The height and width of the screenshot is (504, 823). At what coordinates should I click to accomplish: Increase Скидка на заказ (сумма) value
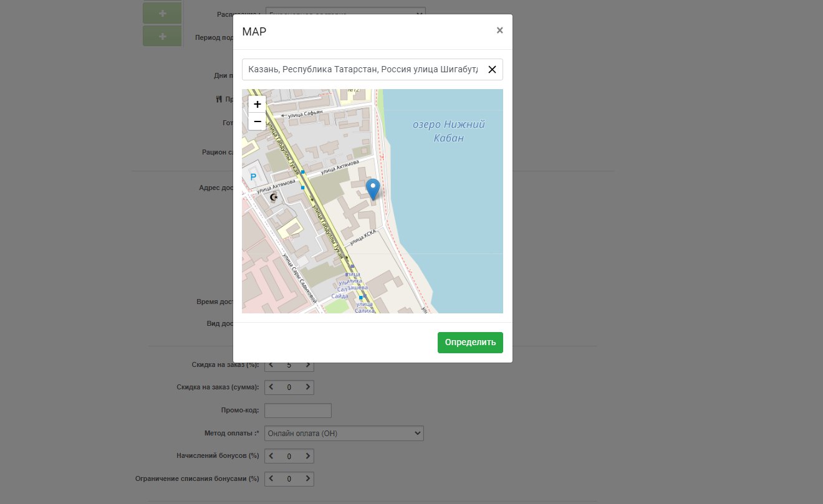pyautogui.click(x=307, y=388)
